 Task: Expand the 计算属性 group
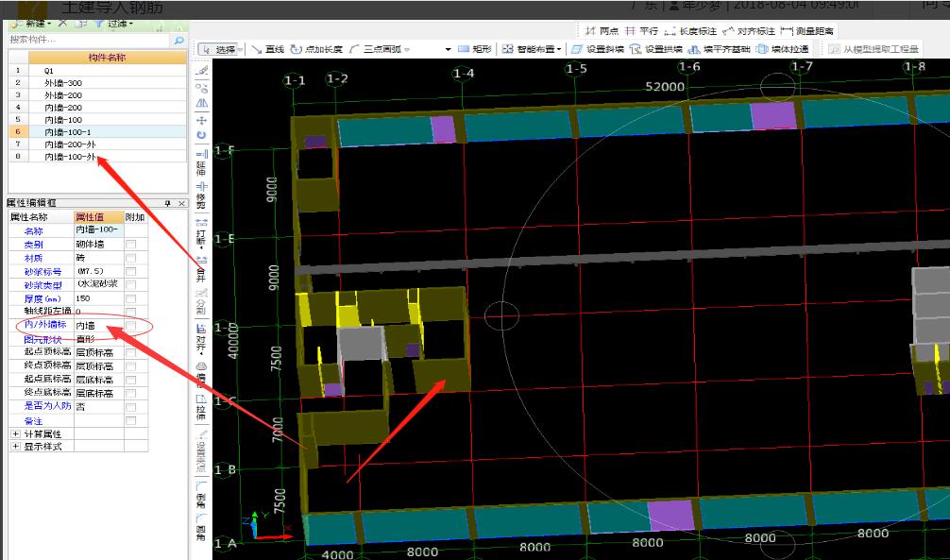(16, 434)
